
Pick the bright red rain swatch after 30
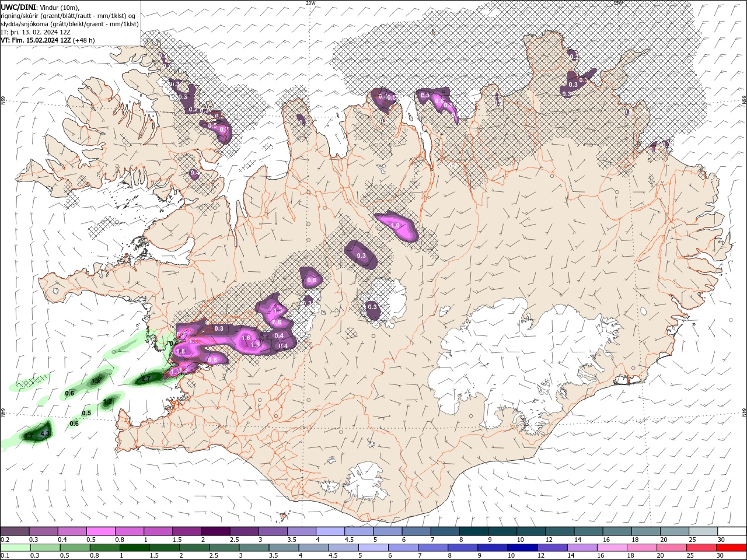(731, 548)
